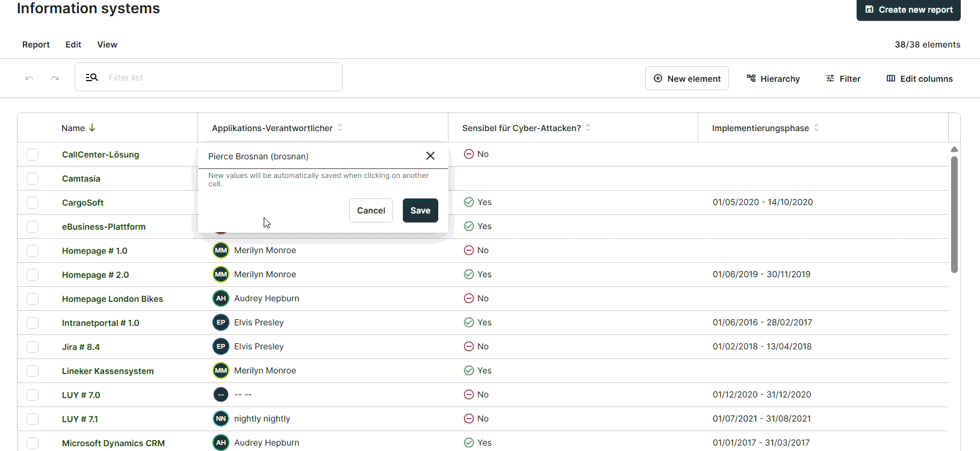Click EP avatar in Jira # 8.4 row
The image size is (980, 451).
(221, 346)
